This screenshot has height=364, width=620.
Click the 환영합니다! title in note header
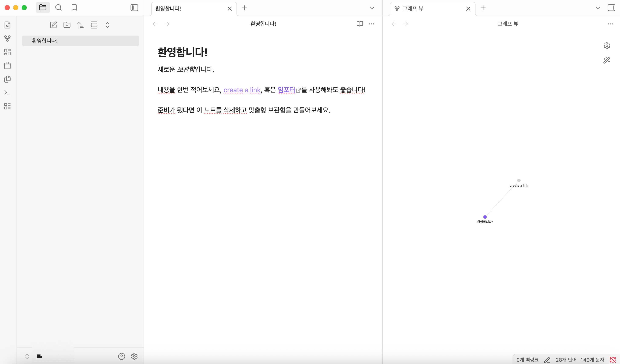[x=263, y=24]
